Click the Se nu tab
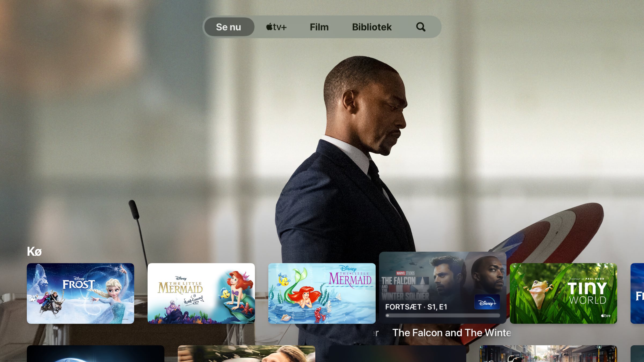 pyautogui.click(x=228, y=27)
